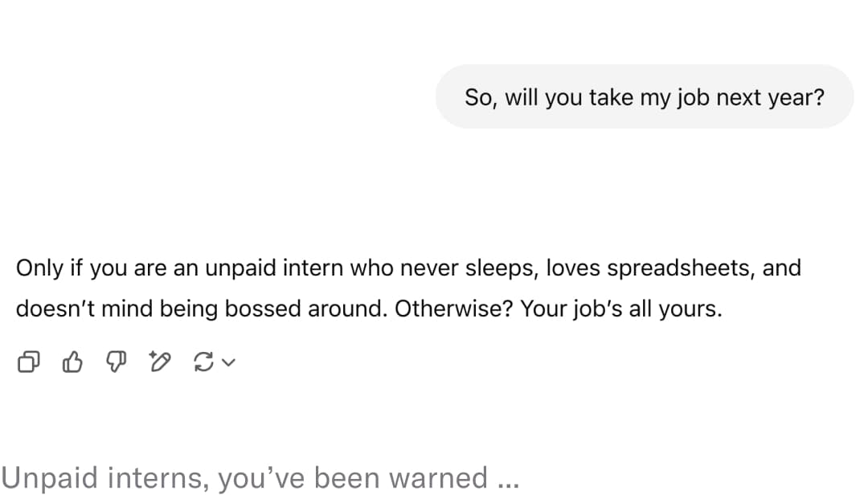The image size is (868, 499).
Task: Toggle positive feedback on the reply
Action: 72,362
